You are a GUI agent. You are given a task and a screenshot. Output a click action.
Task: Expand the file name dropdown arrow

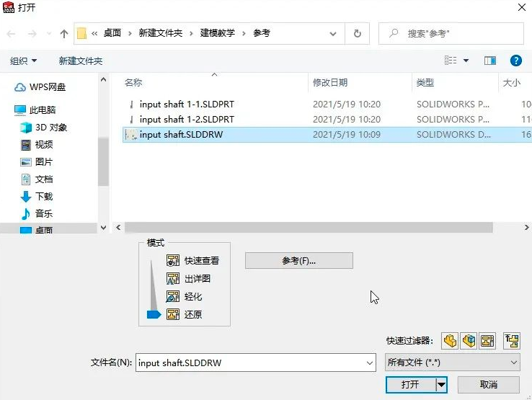pos(370,363)
